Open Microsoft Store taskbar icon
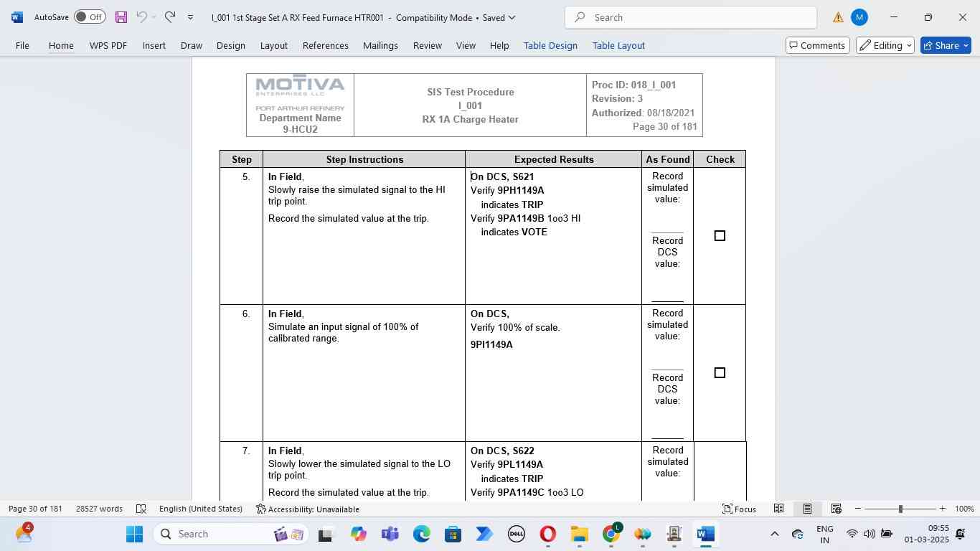Viewport: 980px width, 551px height. click(453, 534)
